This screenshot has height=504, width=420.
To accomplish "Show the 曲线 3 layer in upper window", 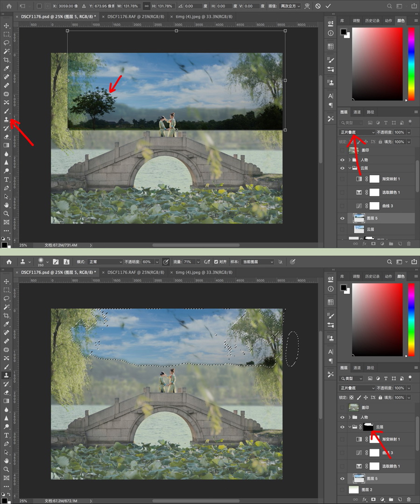I will pyautogui.click(x=342, y=206).
